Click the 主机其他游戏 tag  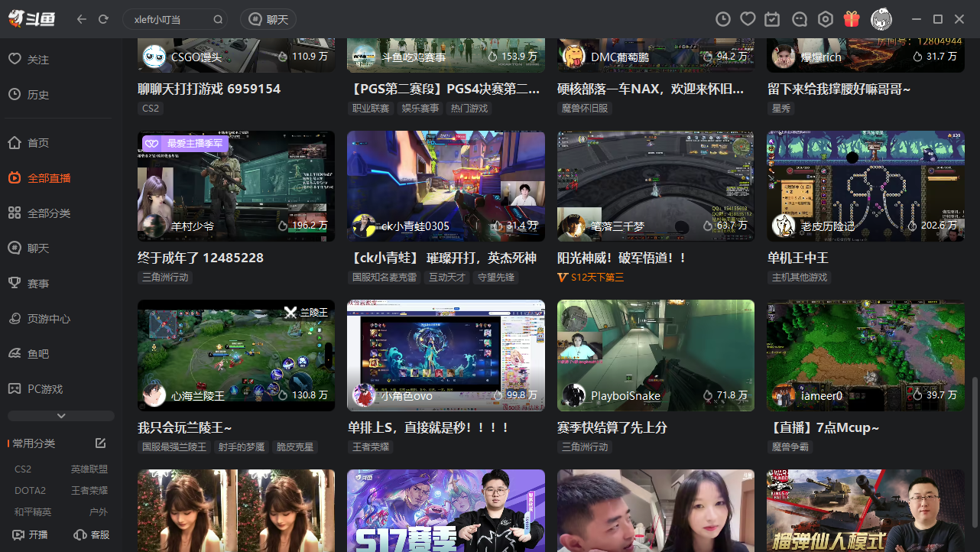point(800,278)
